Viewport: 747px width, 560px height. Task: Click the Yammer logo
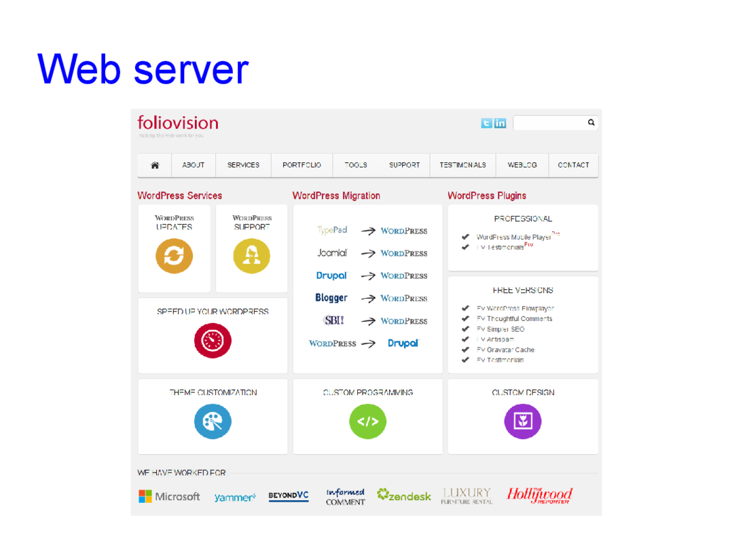[235, 497]
